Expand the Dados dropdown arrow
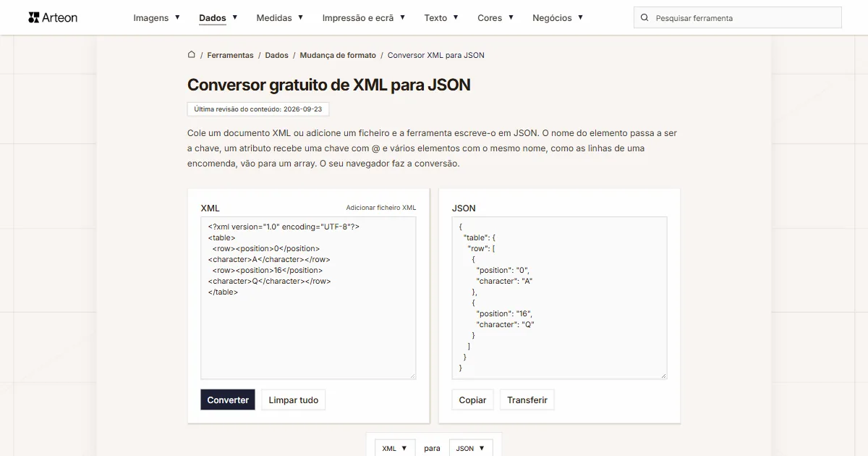Image resolution: width=868 pixels, height=456 pixels. click(234, 17)
